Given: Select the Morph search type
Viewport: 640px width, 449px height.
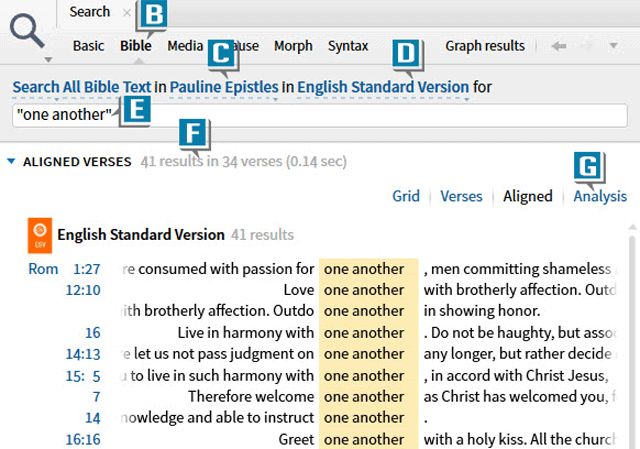Looking at the screenshot, I should pos(293,46).
